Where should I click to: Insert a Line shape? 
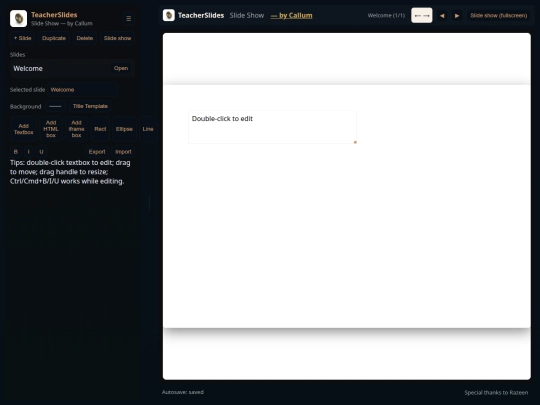148,129
